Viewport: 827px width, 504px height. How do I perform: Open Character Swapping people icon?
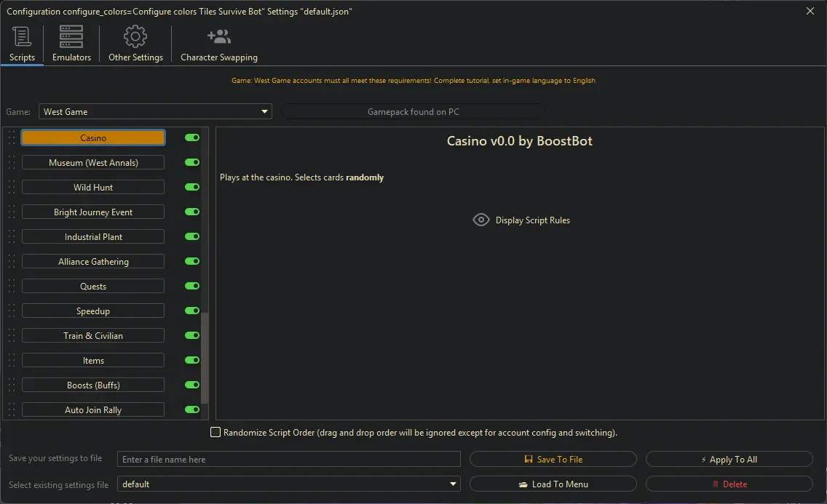(218, 36)
